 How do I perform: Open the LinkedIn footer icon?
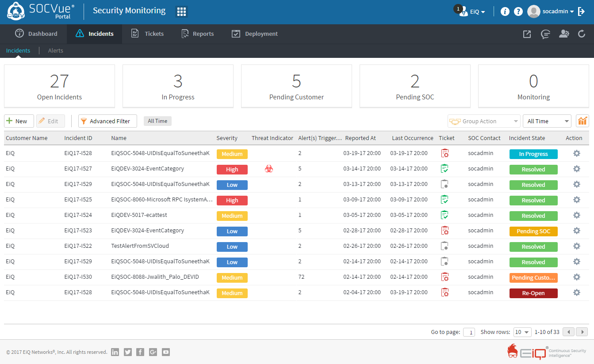click(115, 352)
